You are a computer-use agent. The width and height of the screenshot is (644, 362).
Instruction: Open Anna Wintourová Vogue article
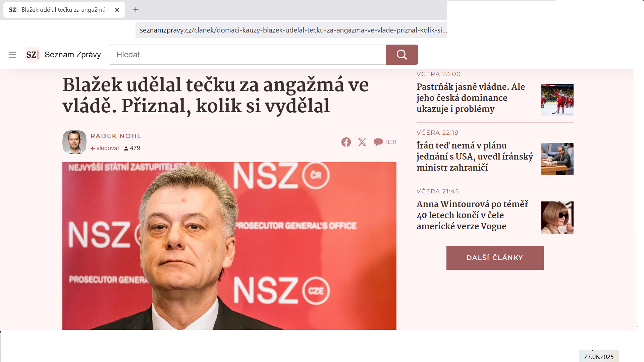[473, 215]
